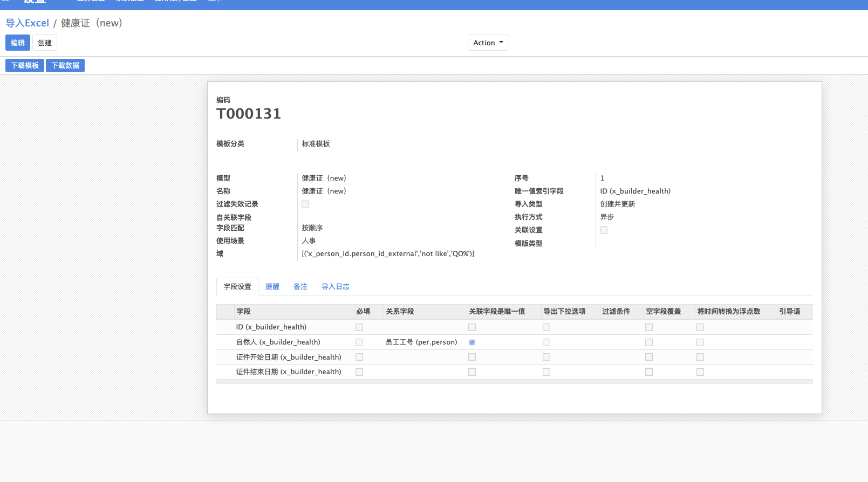Click 下载数据 to download the data
This screenshot has width=868, height=482.
[65, 65]
